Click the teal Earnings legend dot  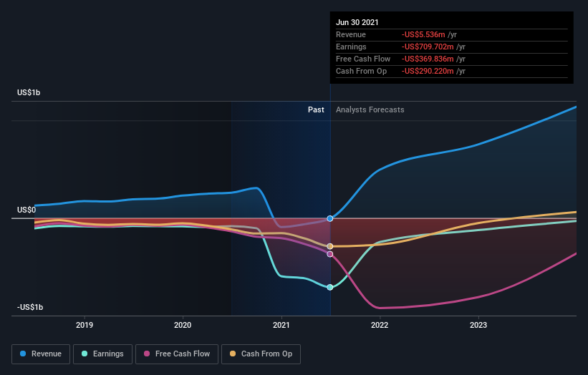[85, 354]
